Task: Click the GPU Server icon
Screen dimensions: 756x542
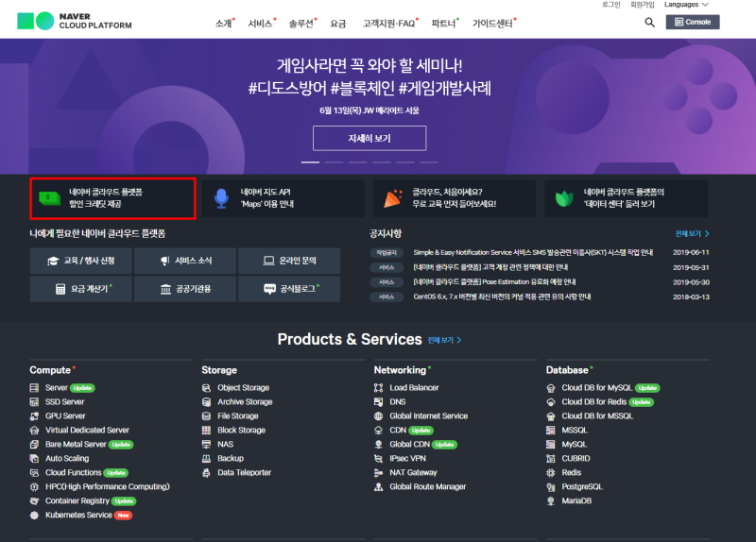Action: pos(34,415)
